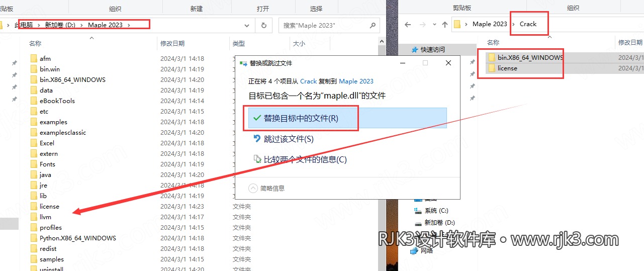Click the Crack source link in dialog
The height and width of the screenshot is (271, 644).
pyautogui.click(x=308, y=81)
